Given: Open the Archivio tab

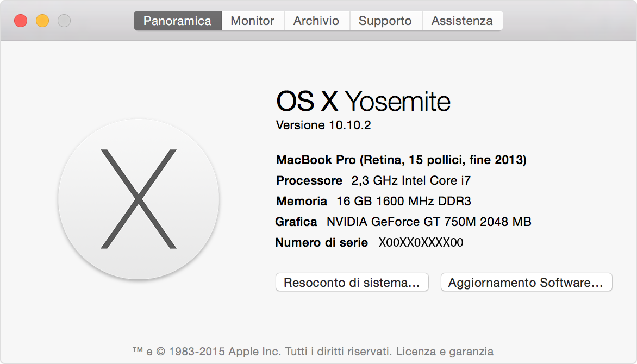Looking at the screenshot, I should pyautogui.click(x=316, y=21).
